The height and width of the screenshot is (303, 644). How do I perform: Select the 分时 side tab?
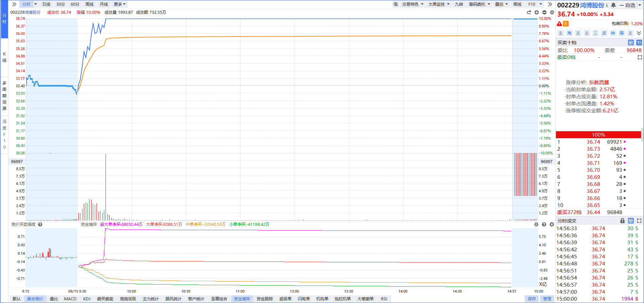coord(4,18)
